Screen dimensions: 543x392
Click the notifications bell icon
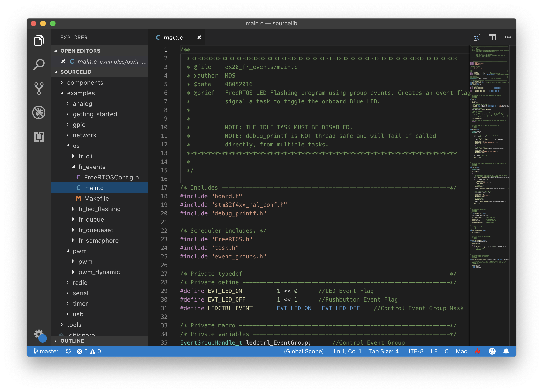506,351
